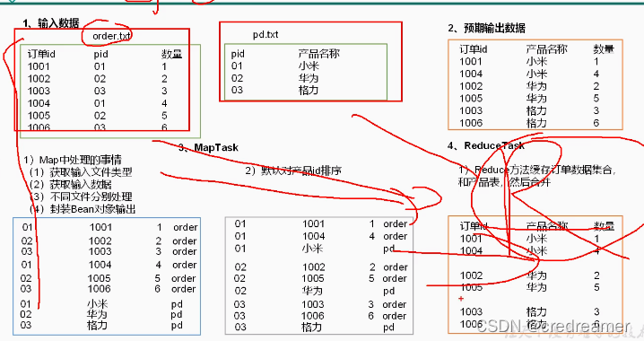Select 1003 in the sorted-by-pid table
The height and width of the screenshot is (341, 644).
point(312,304)
